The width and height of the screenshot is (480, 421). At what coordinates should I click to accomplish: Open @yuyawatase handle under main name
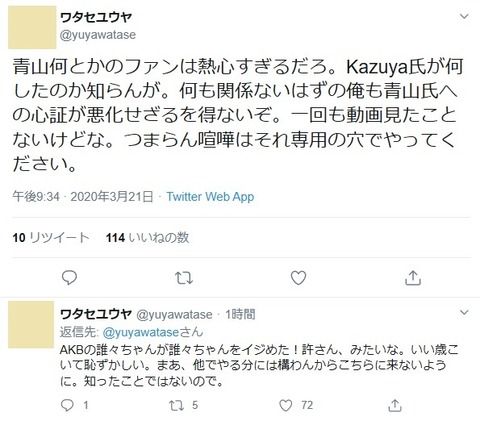click(98, 35)
